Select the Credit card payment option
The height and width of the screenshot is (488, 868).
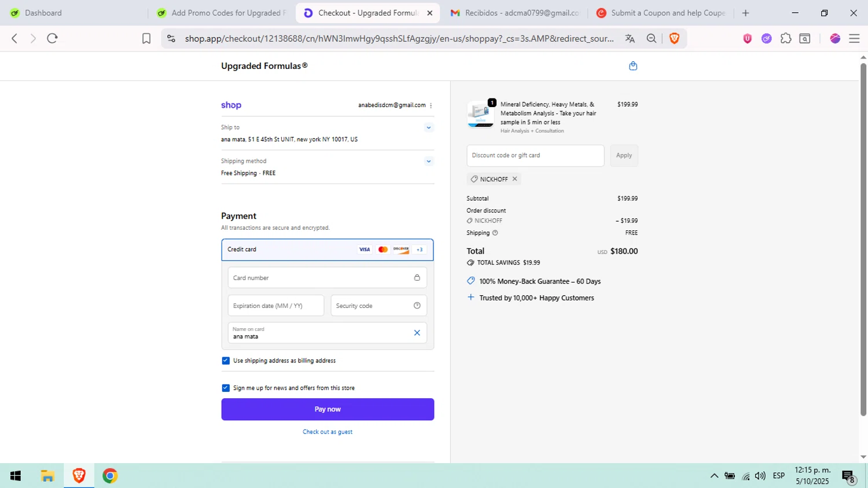328,249
